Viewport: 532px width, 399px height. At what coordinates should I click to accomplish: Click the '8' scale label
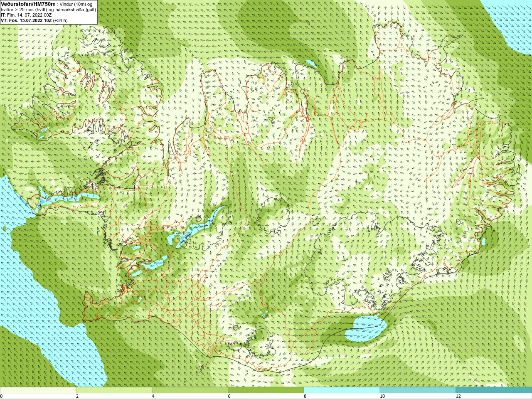pyautogui.click(x=305, y=396)
